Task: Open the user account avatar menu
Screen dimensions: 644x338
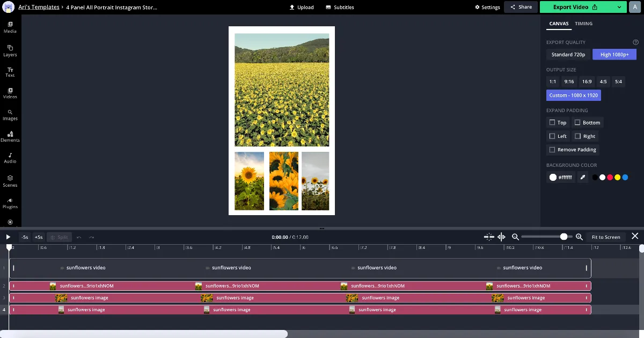Action: click(634, 7)
